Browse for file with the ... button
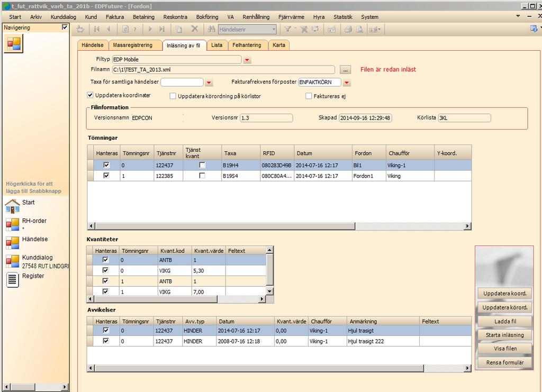Viewport: 542px width, 392px height. 345,70
